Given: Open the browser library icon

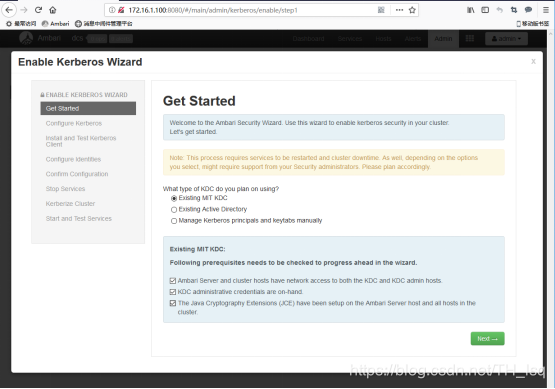Looking at the screenshot, I should pos(471,10).
